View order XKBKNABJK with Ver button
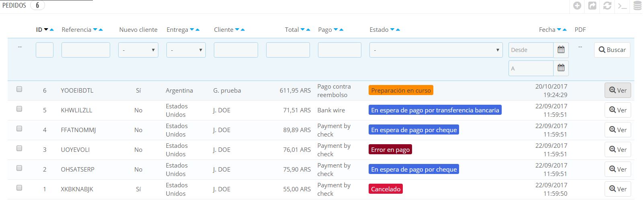 [x=618, y=189]
